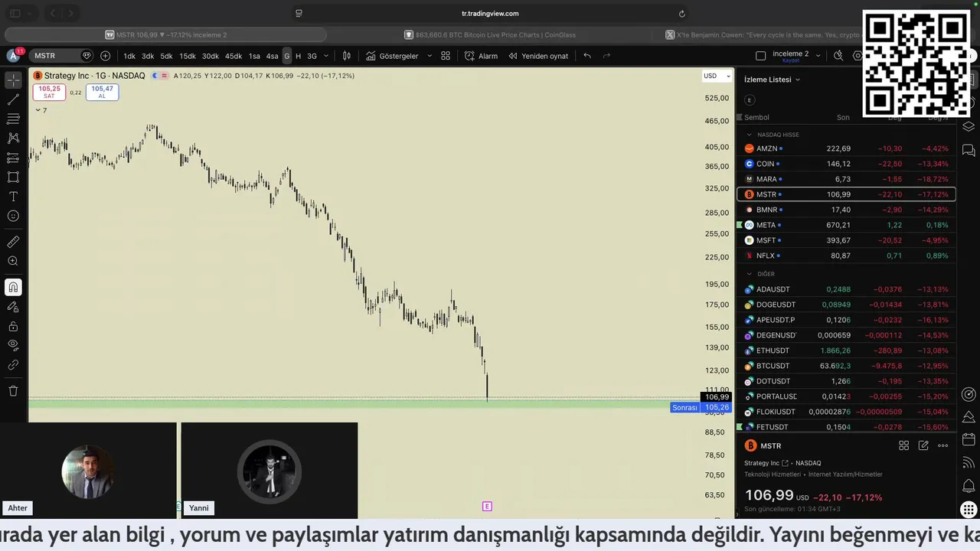The image size is (980, 551).
Task: Open the MSTR details more options menu
Action: 942,445
